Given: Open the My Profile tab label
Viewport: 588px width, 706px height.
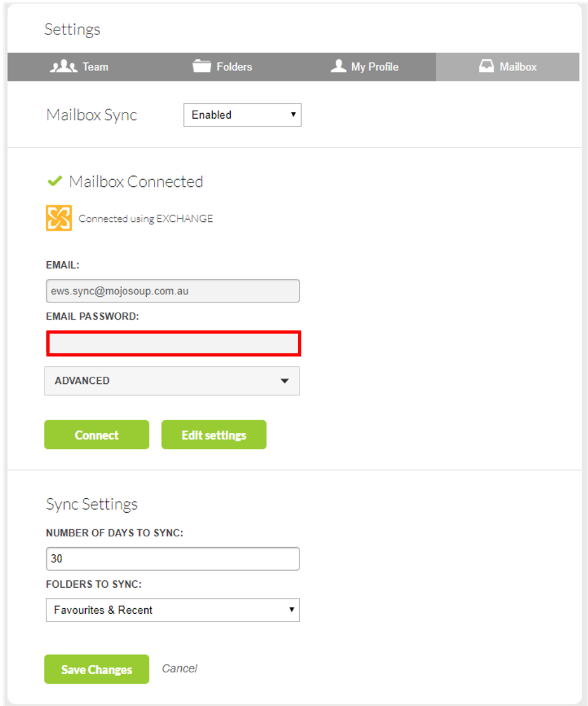Looking at the screenshot, I should (x=374, y=67).
